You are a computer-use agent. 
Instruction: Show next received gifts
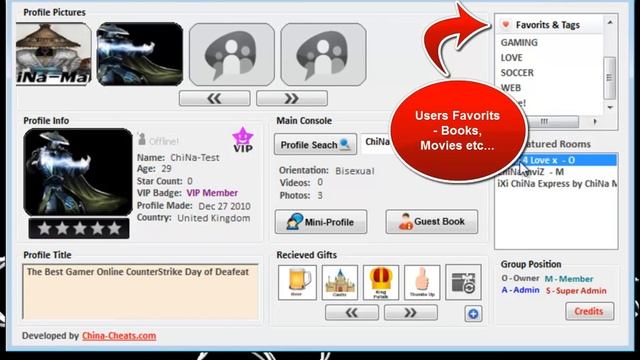(x=411, y=313)
